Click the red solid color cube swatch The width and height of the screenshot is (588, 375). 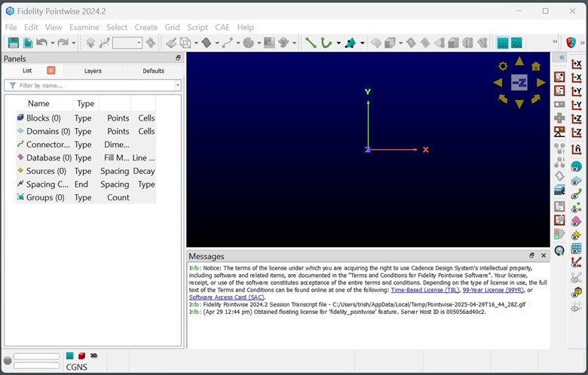pyautogui.click(x=81, y=355)
